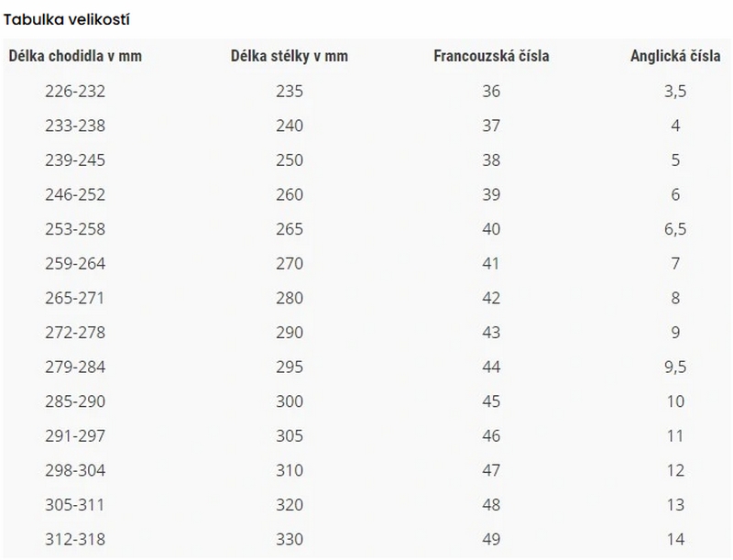Image resolution: width=733 pixels, height=560 pixels.
Task: Click the "Délka stélky v mm" column header
Action: coord(289,56)
